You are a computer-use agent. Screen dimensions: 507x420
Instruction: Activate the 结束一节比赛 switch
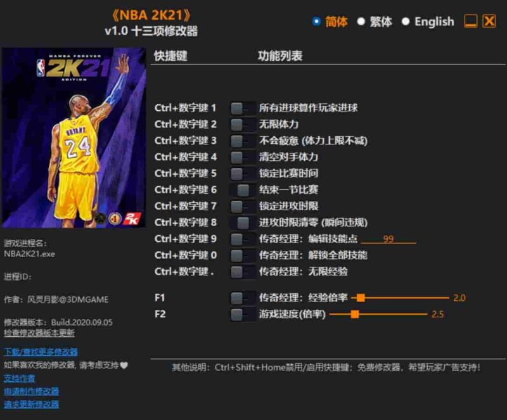[x=238, y=190]
